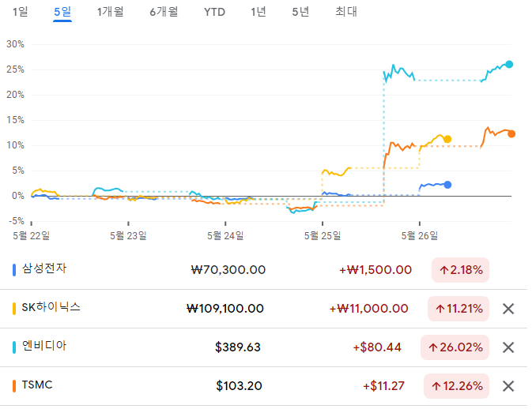532x409 pixels.
Task: Click the 5월 22일 axis label
Action: (x=31, y=235)
